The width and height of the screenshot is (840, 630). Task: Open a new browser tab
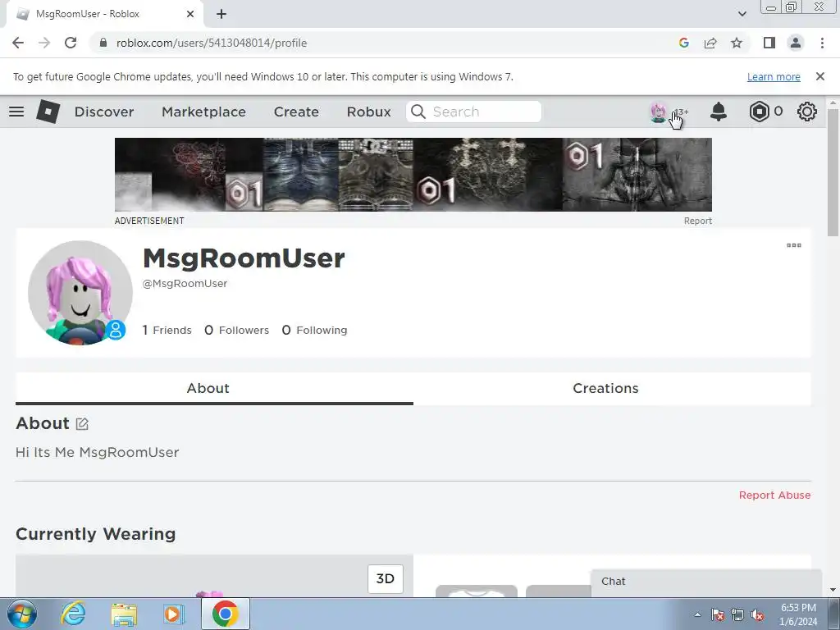221,14
